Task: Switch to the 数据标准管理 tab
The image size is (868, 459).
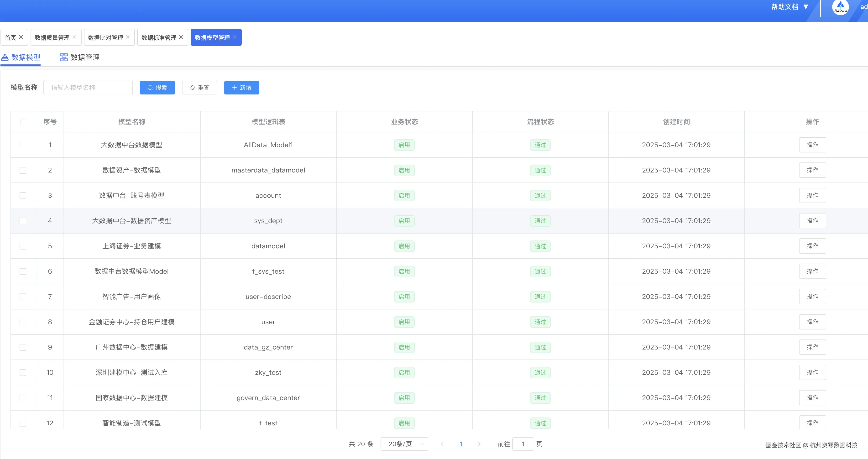Action: (x=159, y=37)
